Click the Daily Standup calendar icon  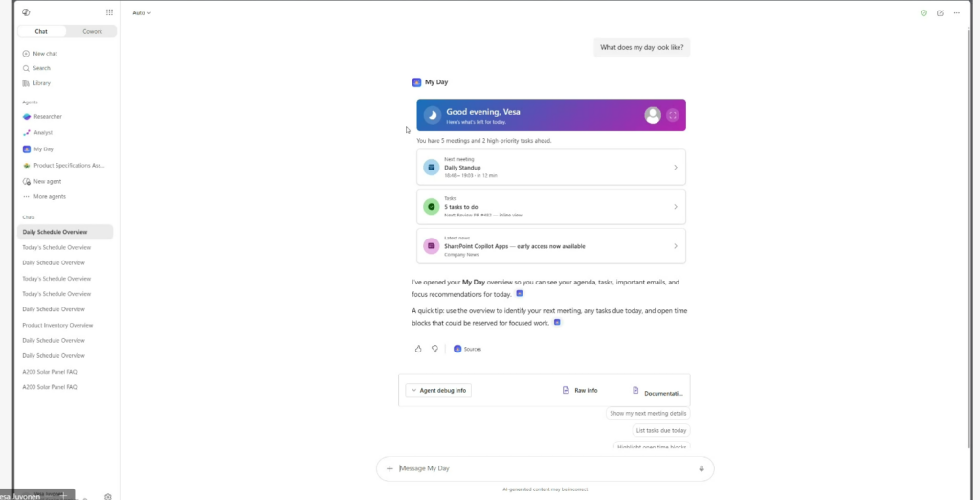[432, 167]
